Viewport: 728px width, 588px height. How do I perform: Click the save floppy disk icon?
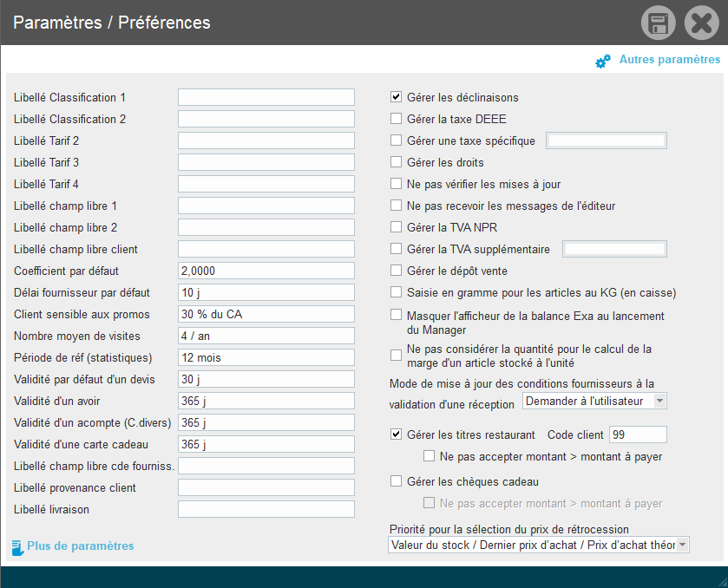point(659,23)
